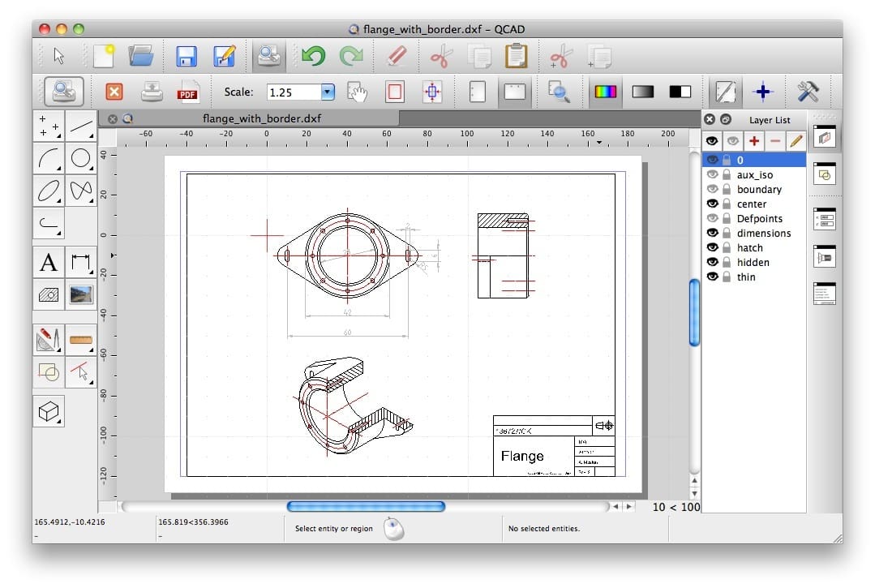The height and width of the screenshot is (588, 875).
Task: Set landscape page orientation
Action: (x=514, y=91)
